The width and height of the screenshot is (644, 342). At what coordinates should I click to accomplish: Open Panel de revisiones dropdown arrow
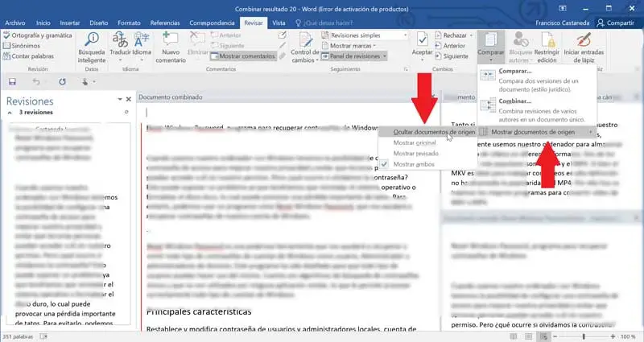click(385, 56)
